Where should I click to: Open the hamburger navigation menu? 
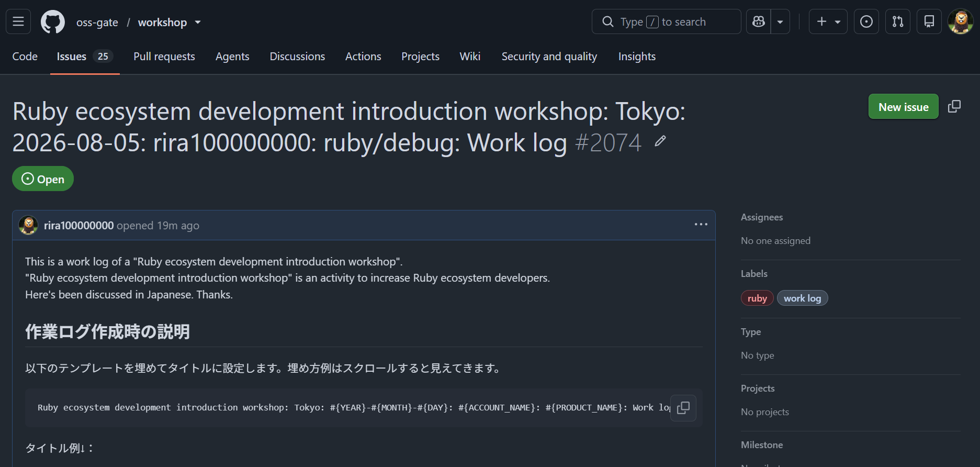(18, 21)
